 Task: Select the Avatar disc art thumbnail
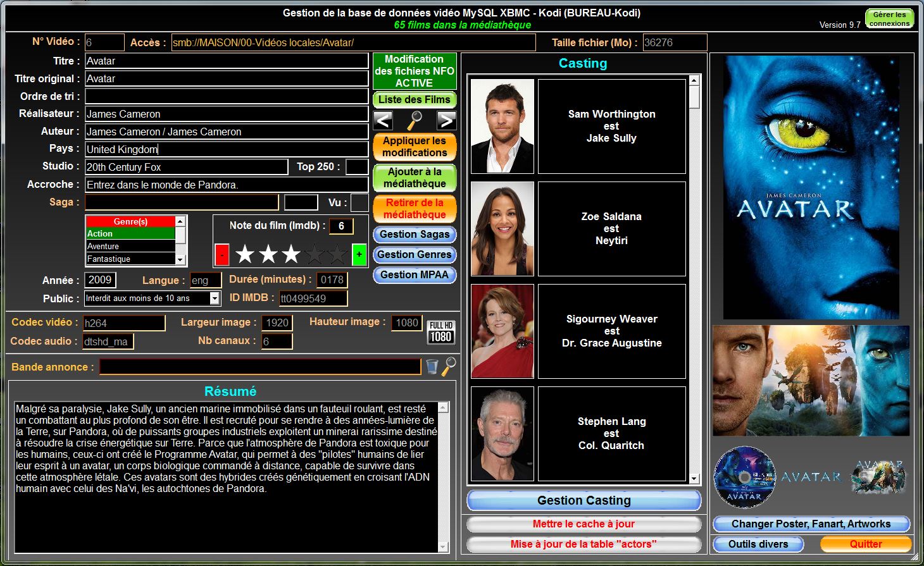pyautogui.click(x=744, y=477)
